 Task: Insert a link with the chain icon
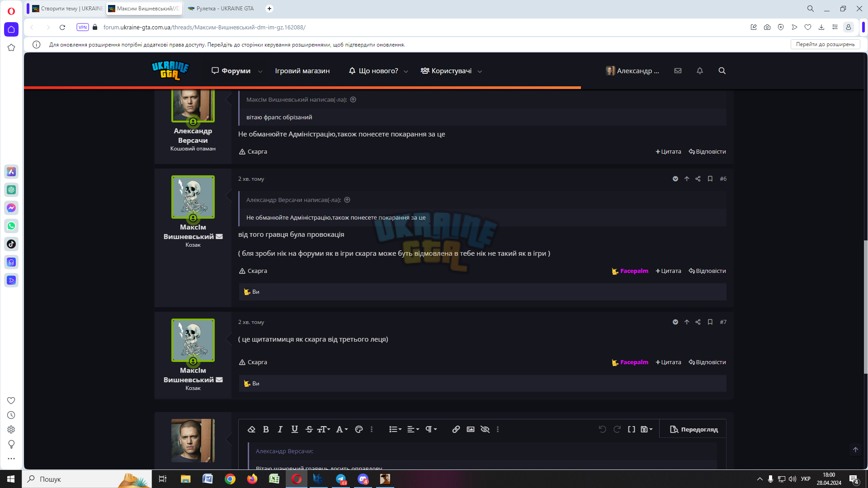(x=456, y=429)
